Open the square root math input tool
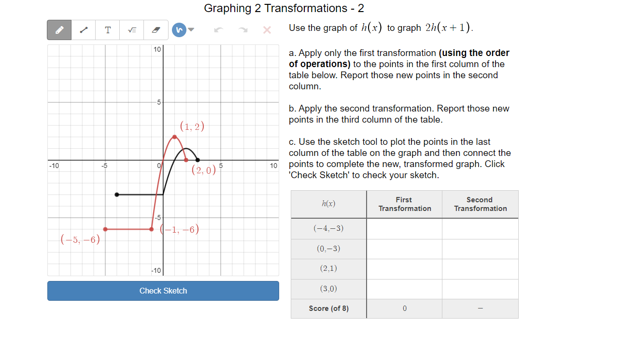The height and width of the screenshot is (364, 624). pyautogui.click(x=131, y=29)
